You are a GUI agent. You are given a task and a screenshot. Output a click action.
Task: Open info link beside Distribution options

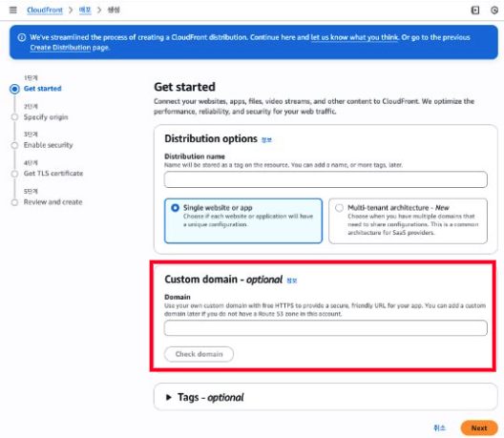266,139
